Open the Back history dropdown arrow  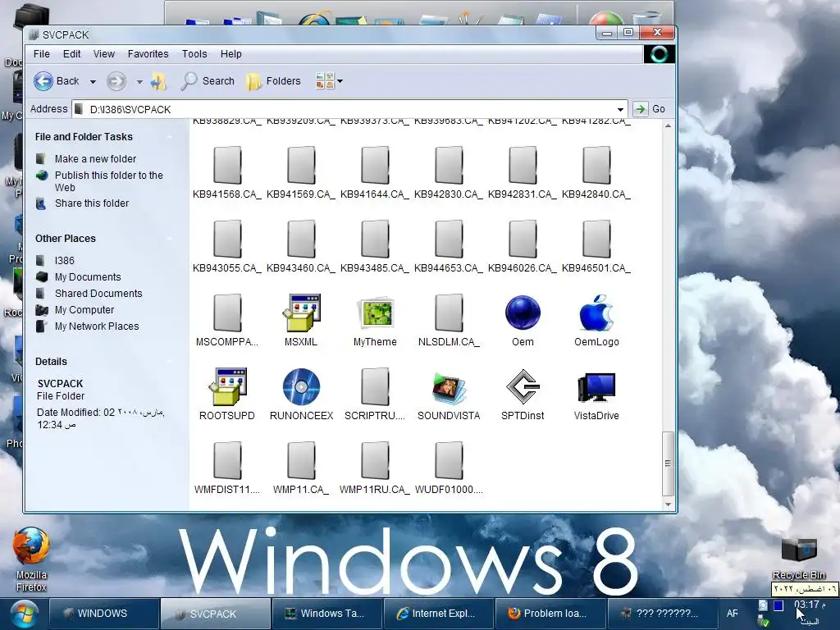tap(93, 82)
